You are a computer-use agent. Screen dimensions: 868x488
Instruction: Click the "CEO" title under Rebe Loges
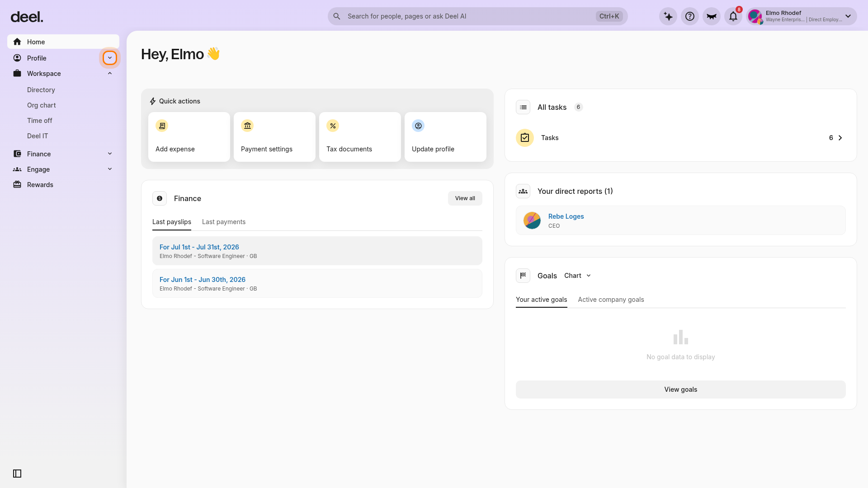pos(554,226)
